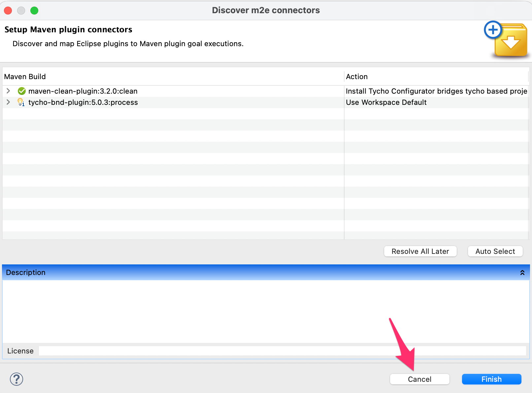Select the tycho-bnd-plugin:5.0.3:process entry
Viewport: 532px width, 393px height.
[83, 102]
